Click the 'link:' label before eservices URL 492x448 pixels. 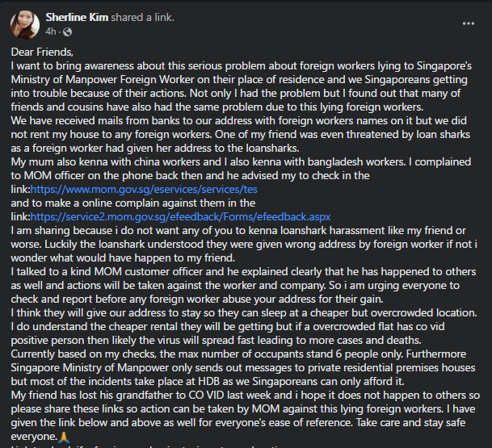[21, 190]
